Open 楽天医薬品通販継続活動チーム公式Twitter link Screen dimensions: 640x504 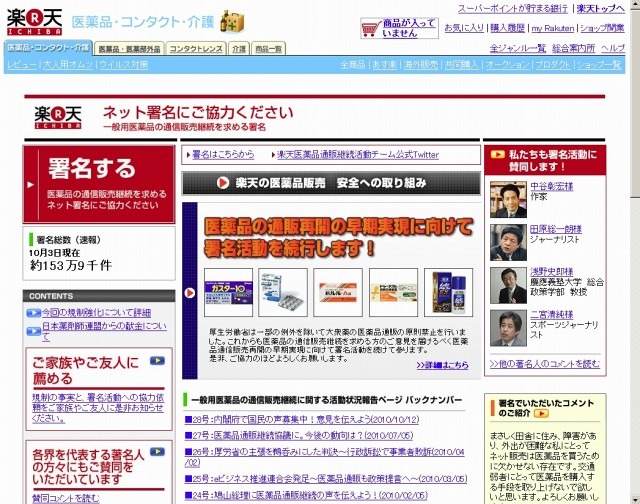tap(358, 155)
